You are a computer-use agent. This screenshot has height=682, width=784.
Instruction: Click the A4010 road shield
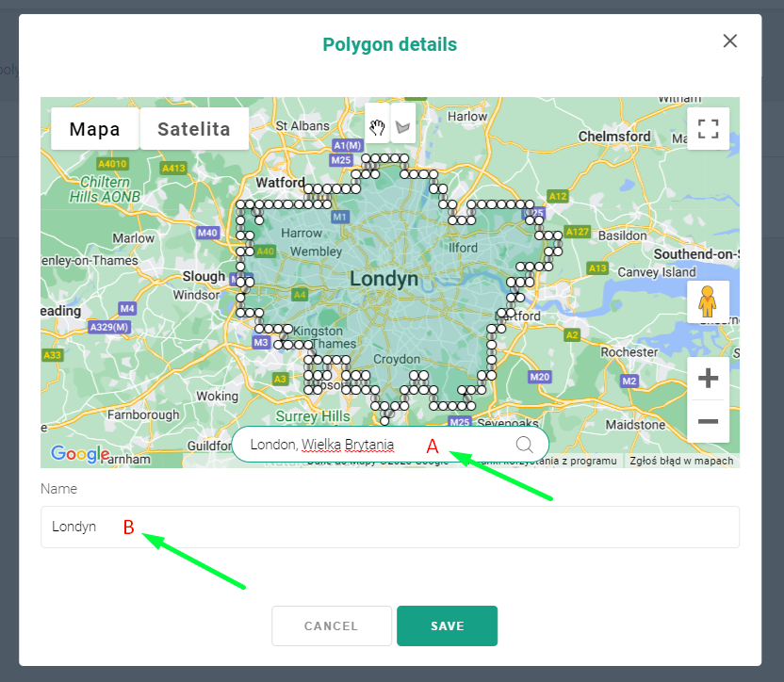(112, 164)
